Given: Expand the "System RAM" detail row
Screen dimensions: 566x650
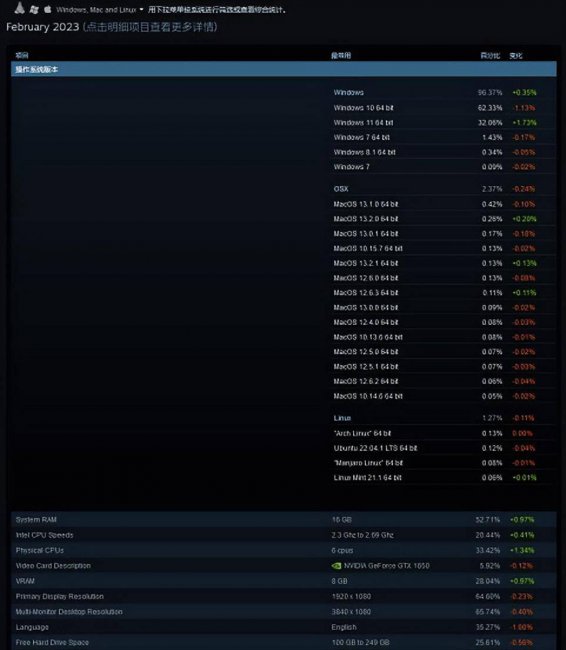Looking at the screenshot, I should (284, 520).
